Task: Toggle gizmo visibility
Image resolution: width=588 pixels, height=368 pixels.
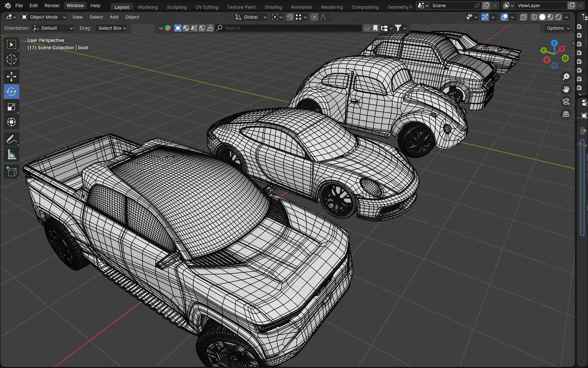Action: [x=485, y=17]
